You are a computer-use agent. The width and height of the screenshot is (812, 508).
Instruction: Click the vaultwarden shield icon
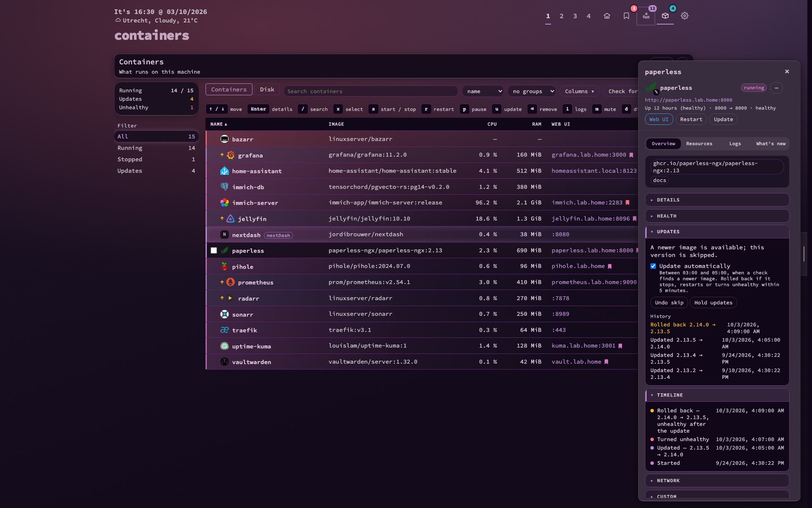tap(225, 362)
